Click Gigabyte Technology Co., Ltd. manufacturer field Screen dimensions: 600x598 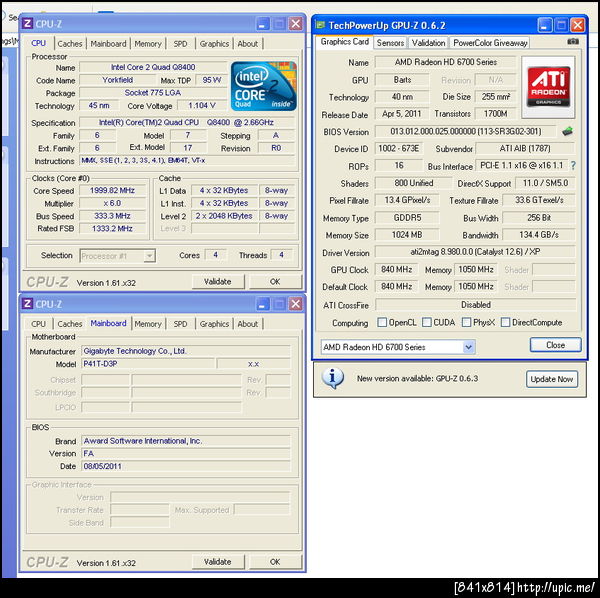pos(186,351)
